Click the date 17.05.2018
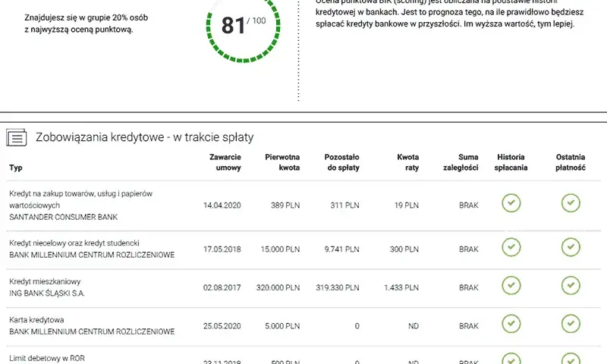Image resolution: width=607 pixels, height=364 pixels. coord(222,249)
